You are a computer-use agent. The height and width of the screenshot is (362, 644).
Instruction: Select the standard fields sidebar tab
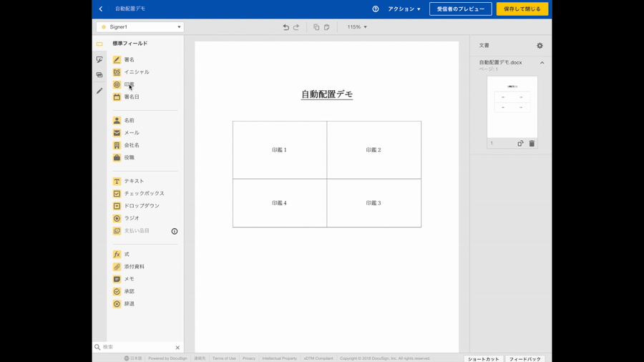click(x=99, y=44)
